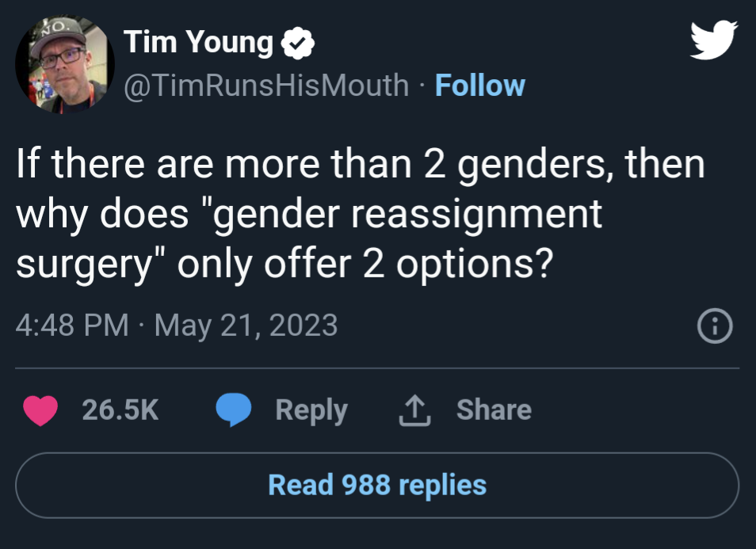Follow the TimRunsHisMouth account
Viewport: 756px width, 549px height.
pos(480,85)
